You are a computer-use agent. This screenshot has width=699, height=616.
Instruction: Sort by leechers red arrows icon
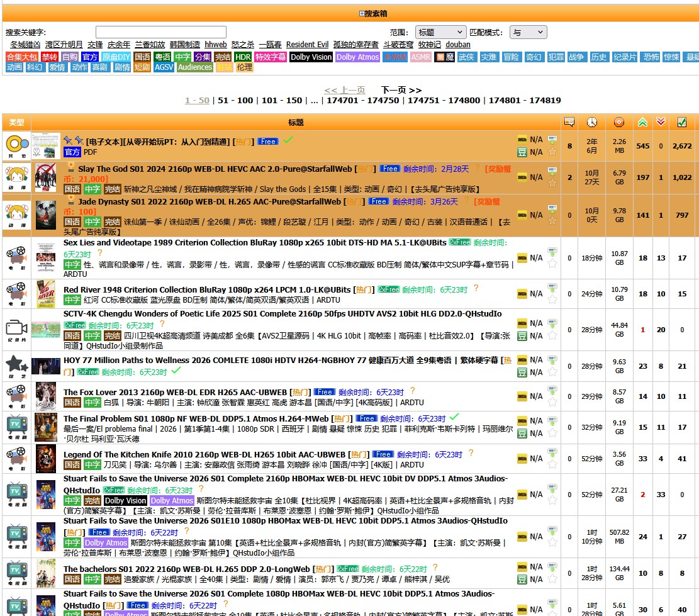(661, 121)
